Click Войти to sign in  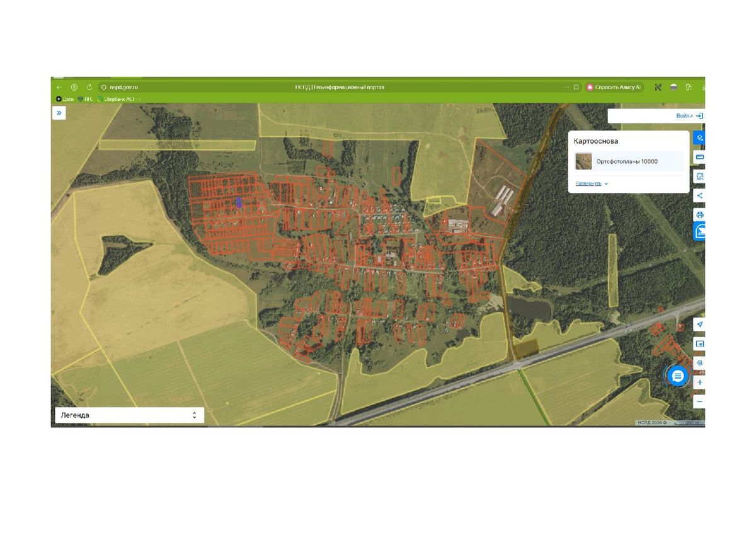click(x=689, y=116)
